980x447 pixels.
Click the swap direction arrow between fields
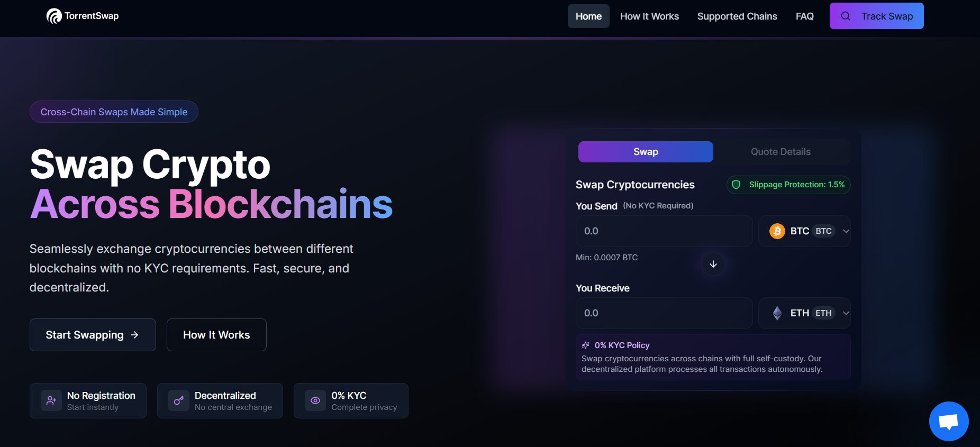coord(713,264)
